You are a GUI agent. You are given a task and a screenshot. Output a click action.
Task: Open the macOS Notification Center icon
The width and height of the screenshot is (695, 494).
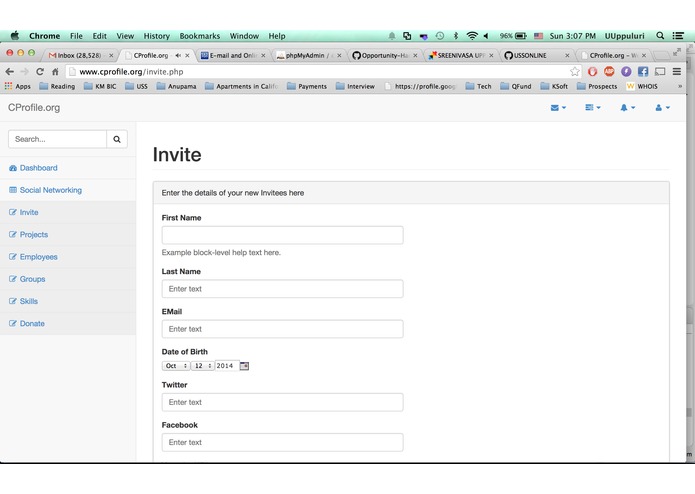click(x=678, y=35)
